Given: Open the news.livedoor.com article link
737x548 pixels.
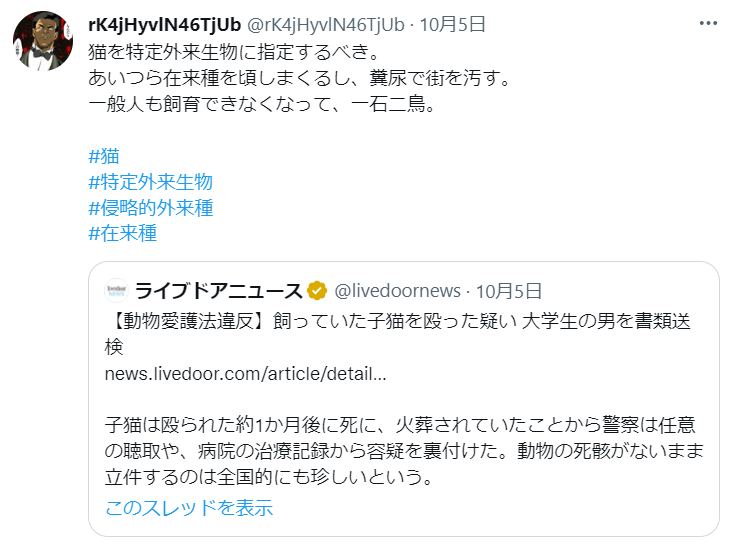Looking at the screenshot, I should 245,374.
